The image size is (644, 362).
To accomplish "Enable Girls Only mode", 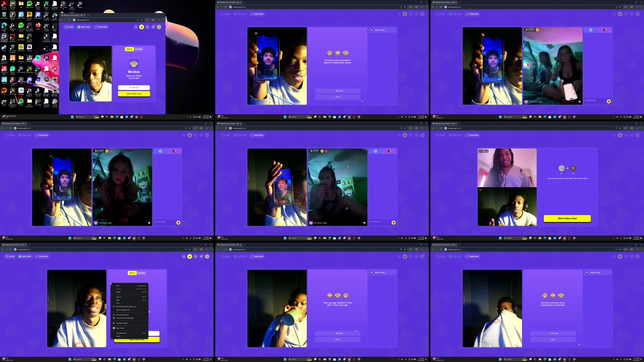I will [337, 91].
